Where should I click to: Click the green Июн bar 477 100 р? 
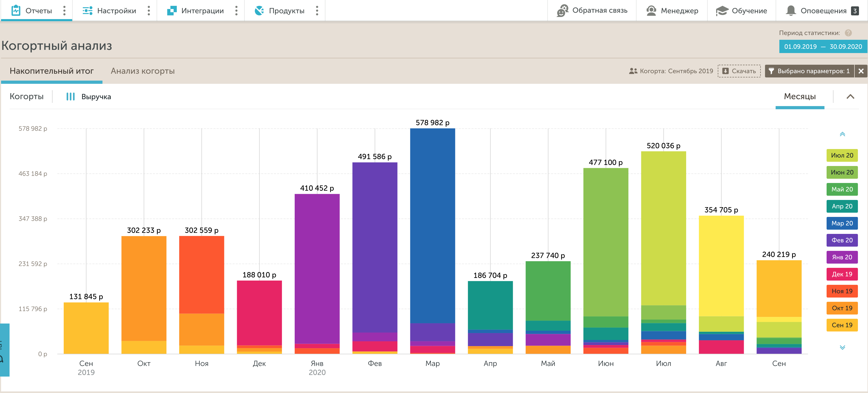coord(605,242)
